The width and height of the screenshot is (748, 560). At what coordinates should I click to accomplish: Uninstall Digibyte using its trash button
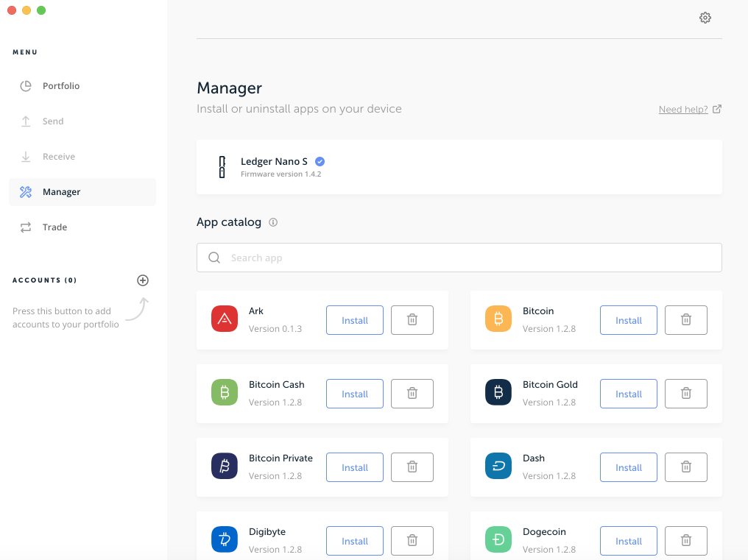click(x=412, y=540)
